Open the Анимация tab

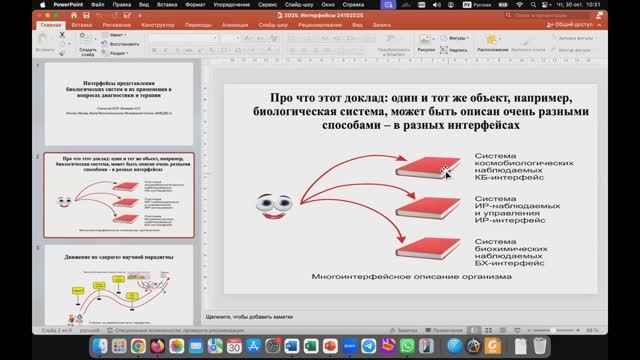pyautogui.click(x=235, y=25)
